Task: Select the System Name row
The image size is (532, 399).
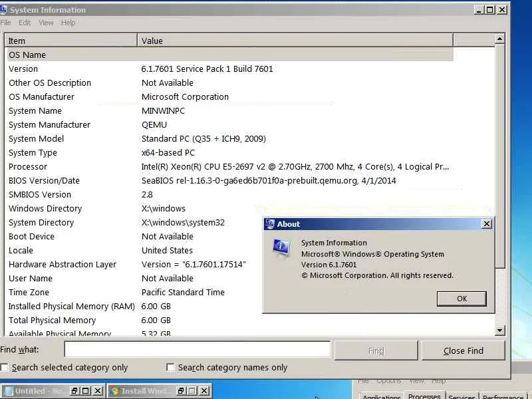Action: (230, 110)
